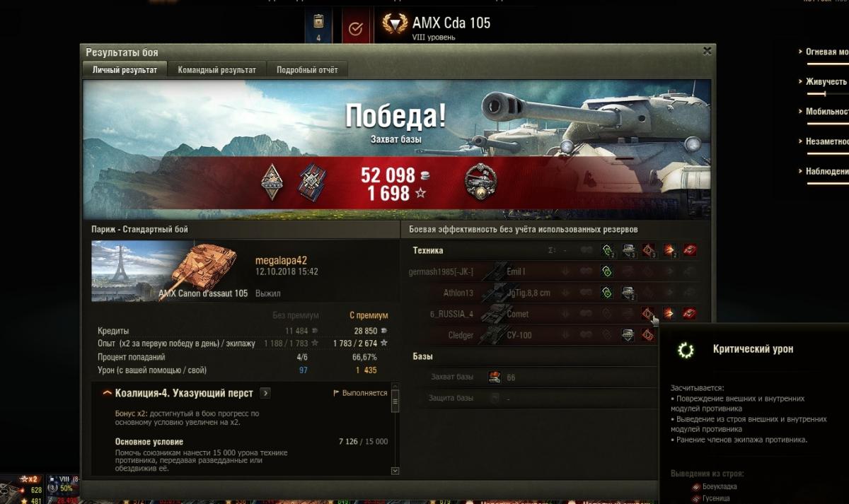Switch to Командный результат tab
849x504 pixels.
point(217,70)
